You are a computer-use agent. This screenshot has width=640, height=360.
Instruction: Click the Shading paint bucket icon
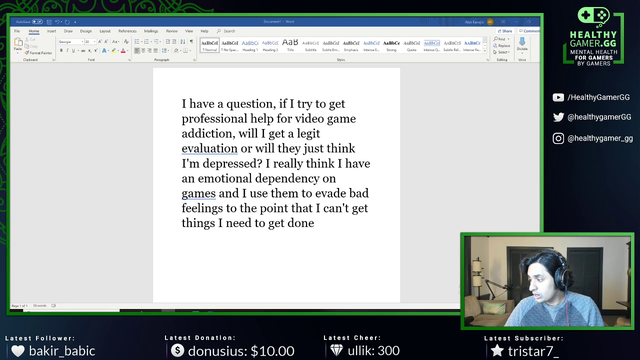tap(176, 51)
